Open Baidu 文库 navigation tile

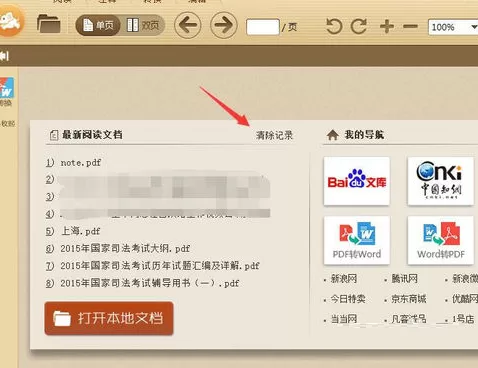pyautogui.click(x=357, y=181)
